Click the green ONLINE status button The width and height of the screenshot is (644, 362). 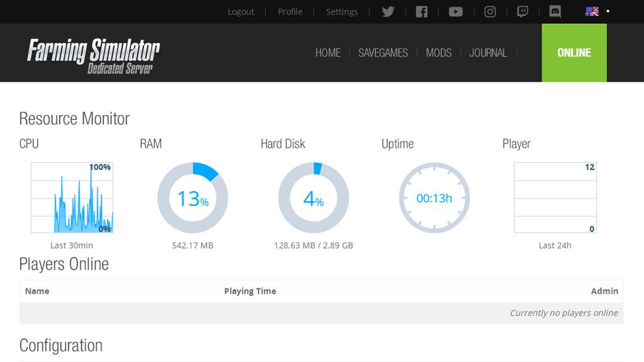point(574,53)
